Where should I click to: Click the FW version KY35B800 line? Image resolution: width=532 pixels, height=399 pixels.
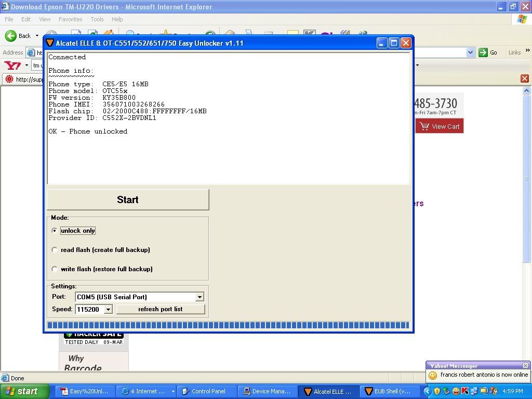point(92,98)
